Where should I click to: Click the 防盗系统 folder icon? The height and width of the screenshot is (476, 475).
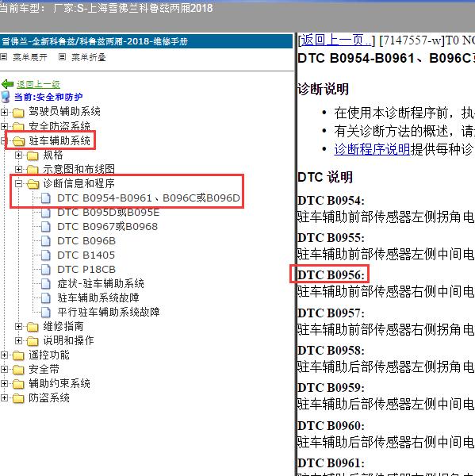[18, 398]
